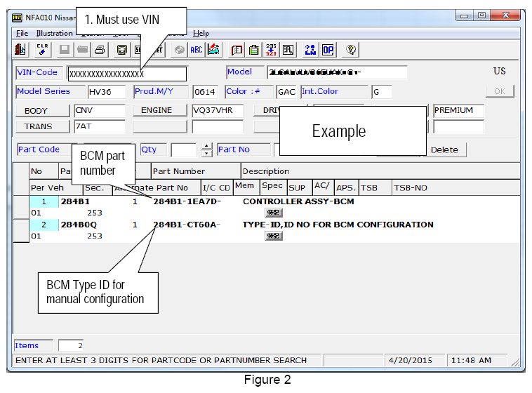This screenshot has height=393, width=532.
Task: Click the Delete button
Action: tap(444, 149)
